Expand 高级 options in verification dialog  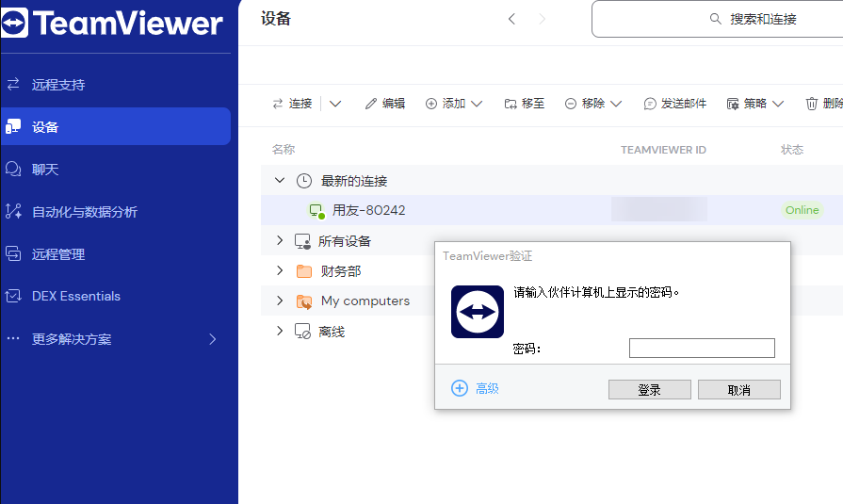[487, 388]
